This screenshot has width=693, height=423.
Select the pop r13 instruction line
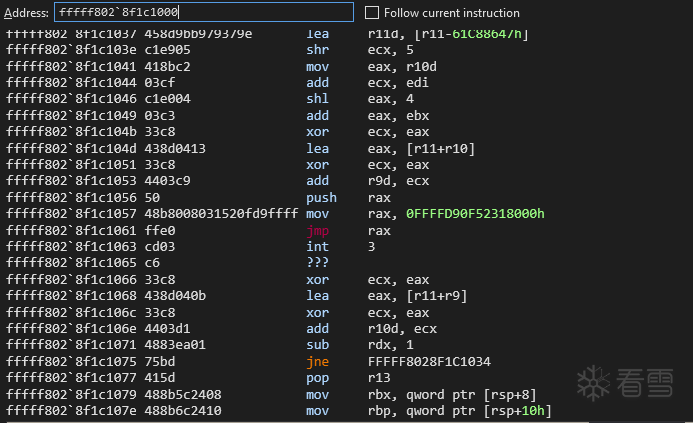[316, 378]
